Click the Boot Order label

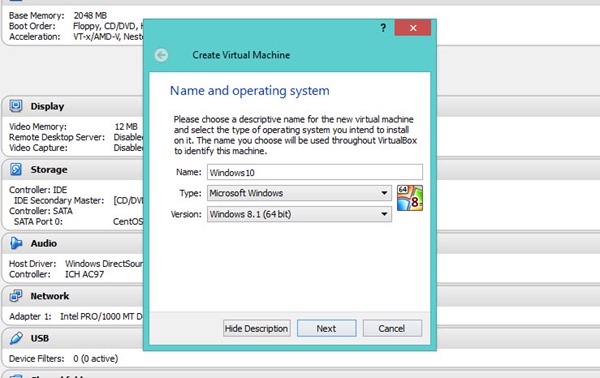(32, 26)
